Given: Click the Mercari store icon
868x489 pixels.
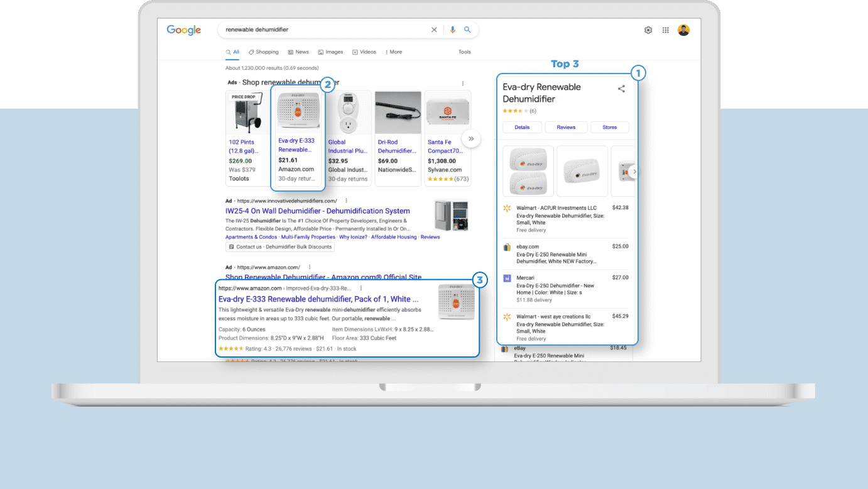Looking at the screenshot, I should 507,278.
